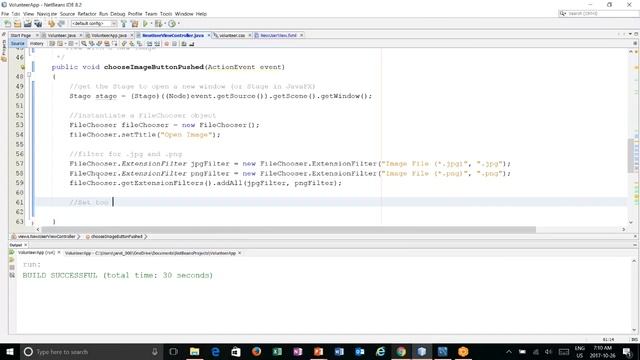Screen dimensions: 640x360
Task: Click the Find Selection magnifier icon in editor toolbar
Action: click(x=84, y=44)
